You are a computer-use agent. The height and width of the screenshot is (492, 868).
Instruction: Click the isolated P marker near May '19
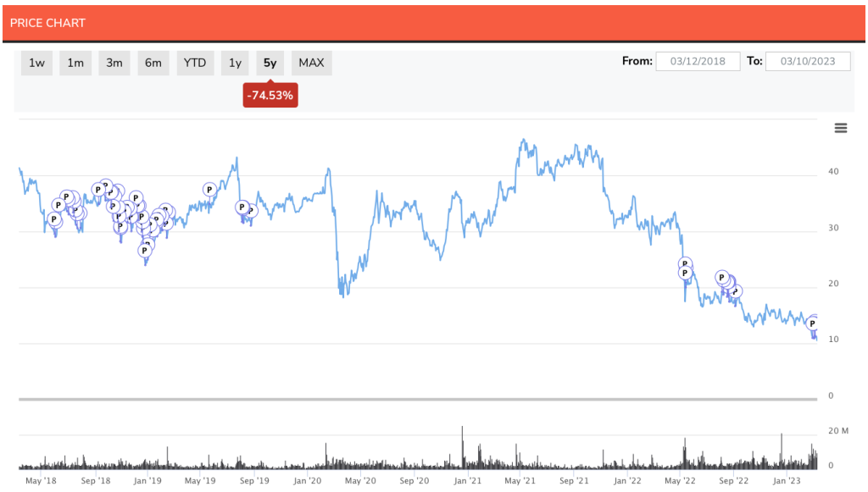[209, 189]
